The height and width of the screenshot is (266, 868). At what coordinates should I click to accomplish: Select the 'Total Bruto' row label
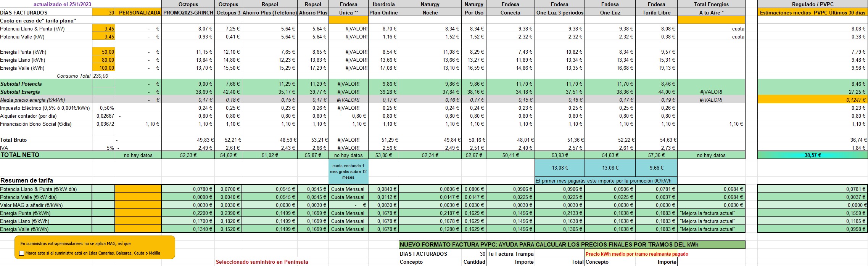(13, 140)
